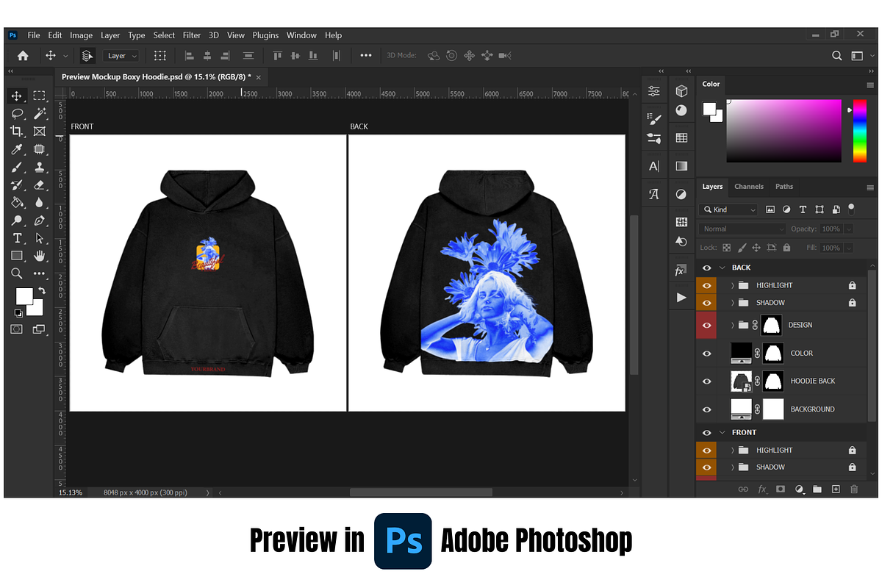Hide the COLOR layer
882x588 pixels.
coord(706,354)
